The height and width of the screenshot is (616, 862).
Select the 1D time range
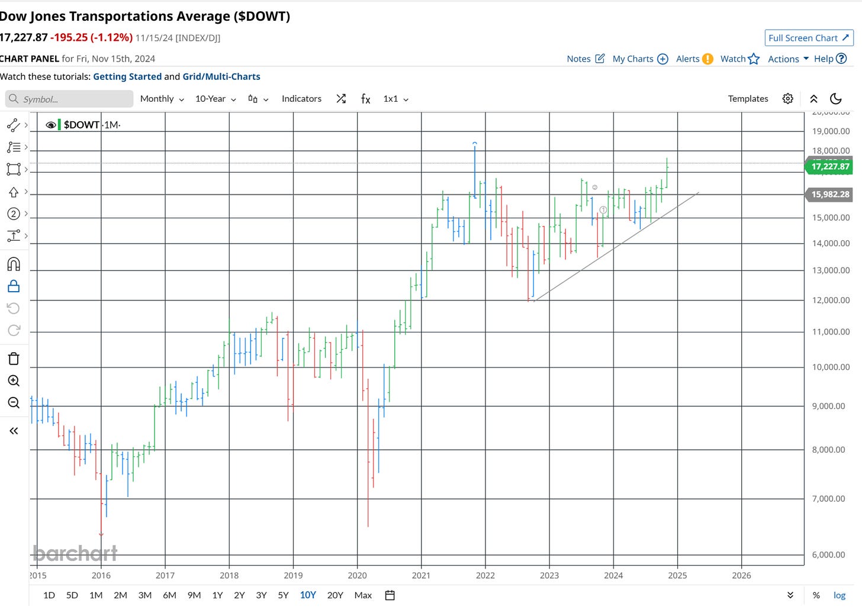[x=49, y=595]
